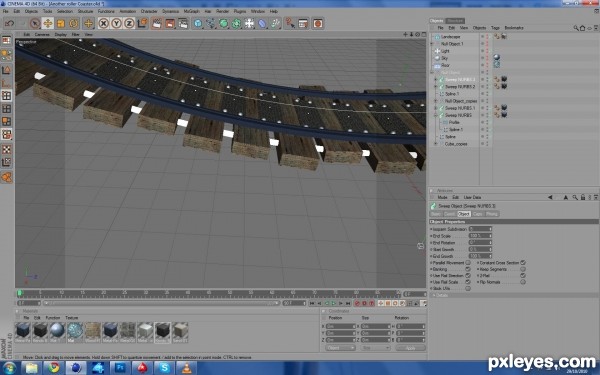Add a Cube primitive object

tap(197, 23)
